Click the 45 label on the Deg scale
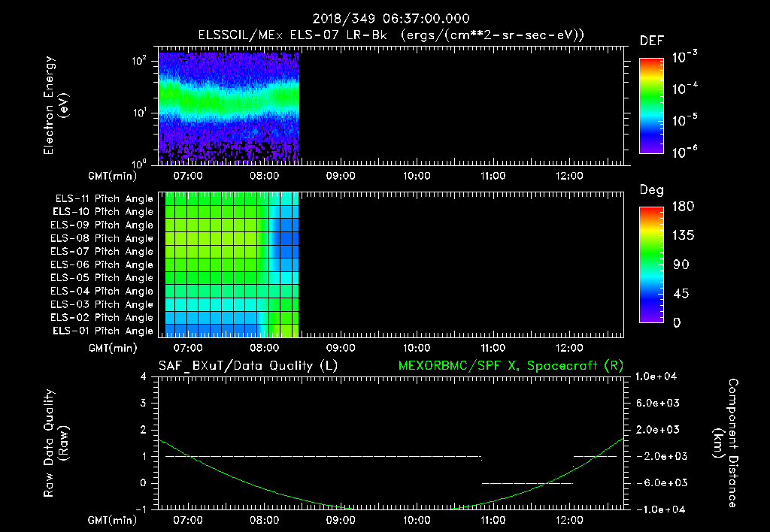This screenshot has width=770, height=532. pyautogui.click(x=681, y=294)
